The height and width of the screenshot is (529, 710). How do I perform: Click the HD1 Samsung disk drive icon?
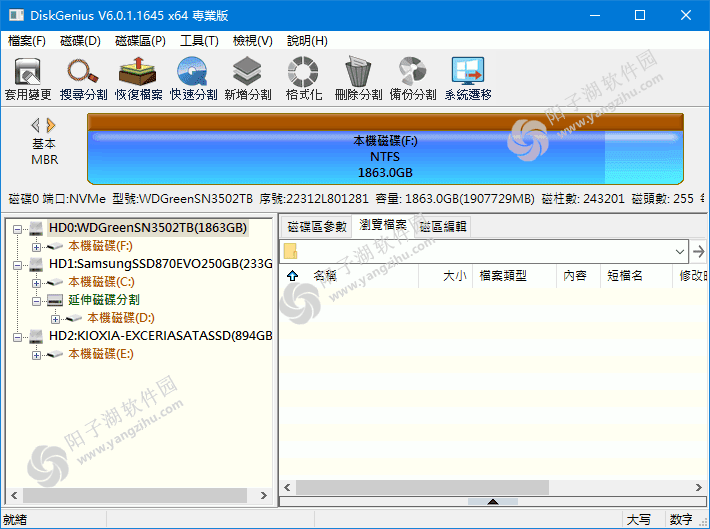tap(36, 264)
